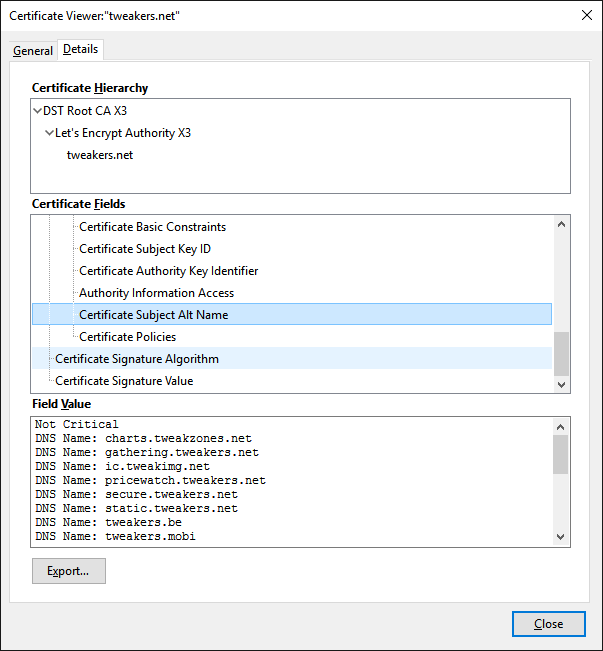Select tweakers.net in certificate hierarchy
This screenshot has height=651, width=603.
100,155
